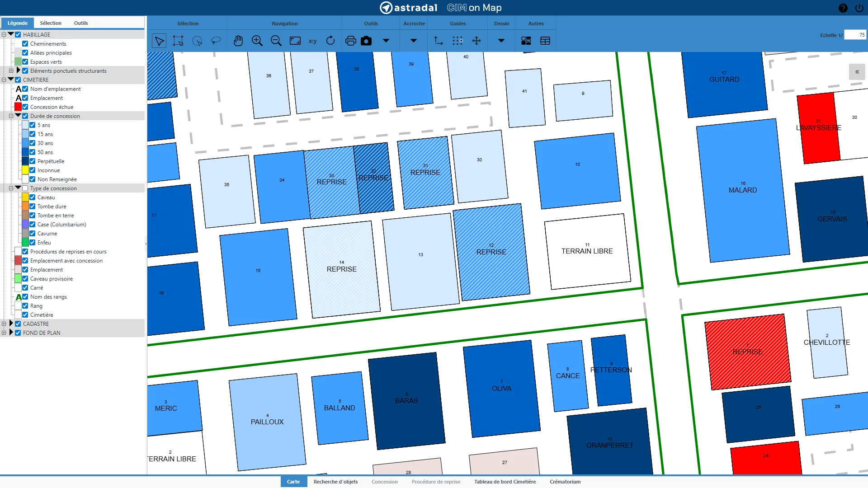Open the Accroche dropdown arrow
This screenshot has width=868, height=488.
[x=413, y=41]
